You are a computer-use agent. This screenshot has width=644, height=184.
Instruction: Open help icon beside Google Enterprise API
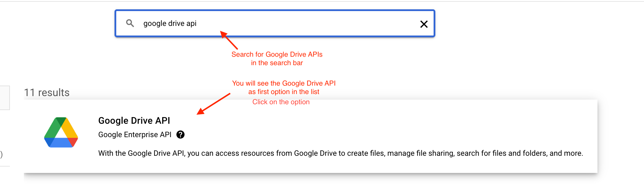click(x=180, y=135)
